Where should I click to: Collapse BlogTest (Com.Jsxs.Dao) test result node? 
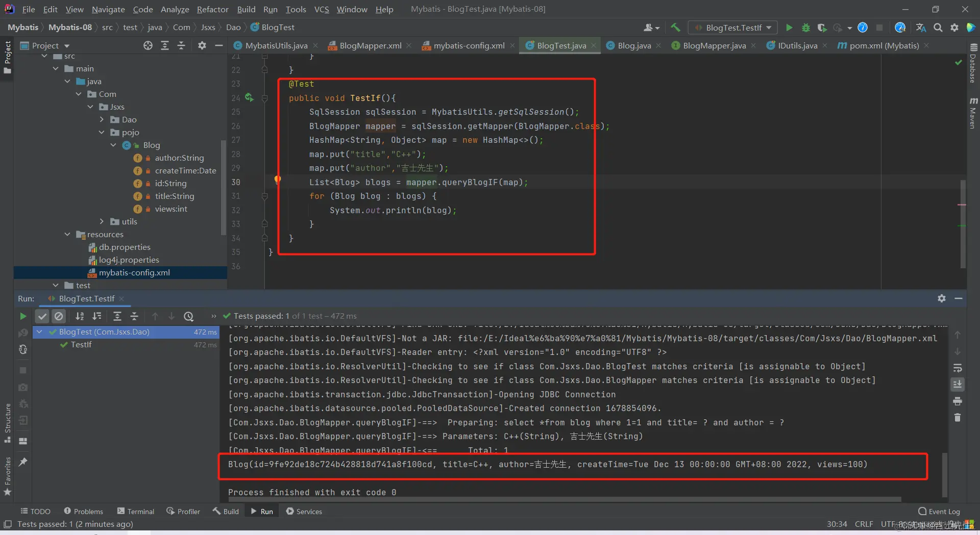[x=39, y=332]
